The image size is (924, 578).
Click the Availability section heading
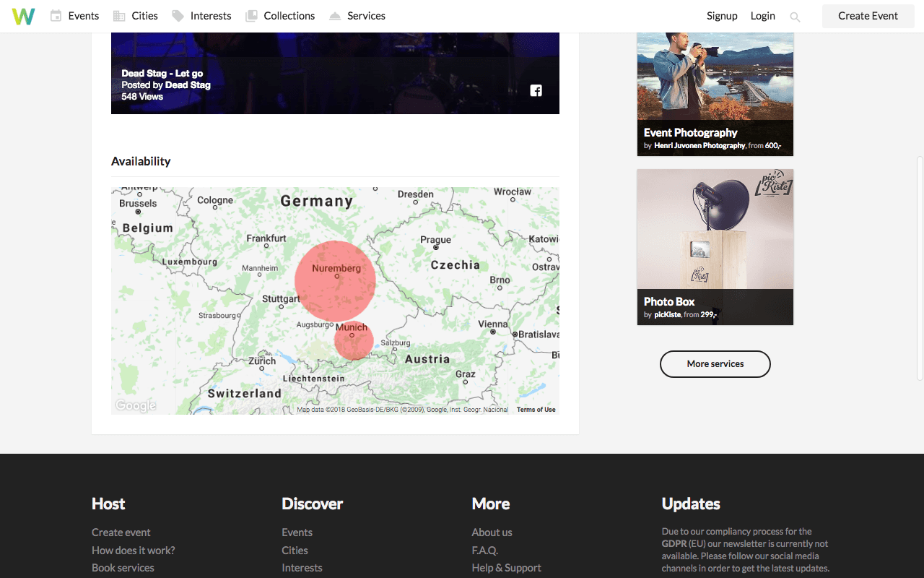tap(141, 161)
